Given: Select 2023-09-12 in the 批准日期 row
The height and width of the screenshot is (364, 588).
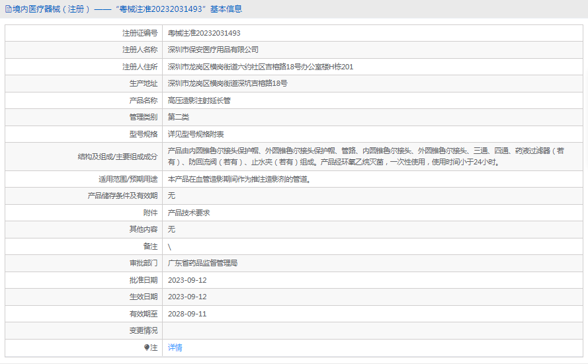Looking at the screenshot, I should click(187, 280).
